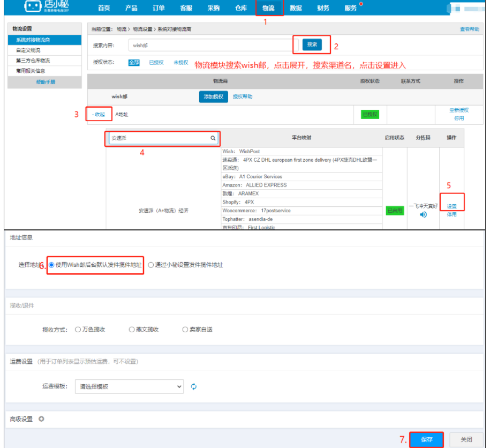Click the 已启用 green status badge

(x=395, y=211)
